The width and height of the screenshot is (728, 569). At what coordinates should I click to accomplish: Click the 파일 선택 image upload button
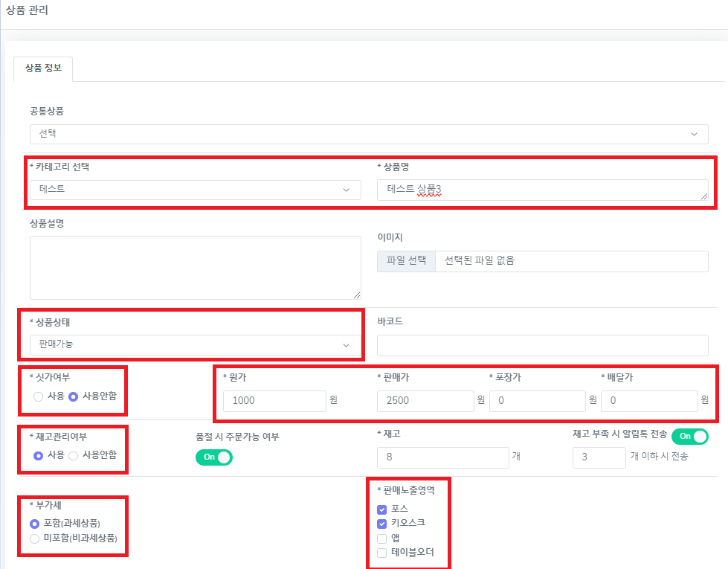coord(406,261)
